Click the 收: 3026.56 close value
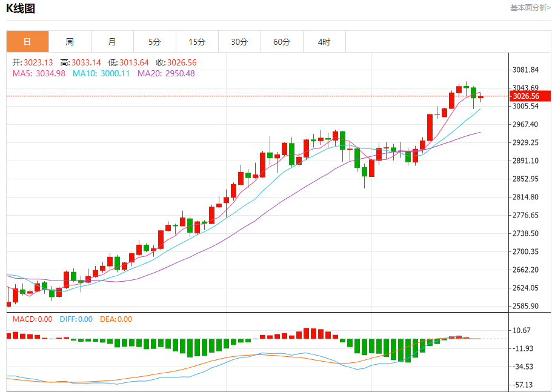555x392 pixels. pyautogui.click(x=176, y=62)
